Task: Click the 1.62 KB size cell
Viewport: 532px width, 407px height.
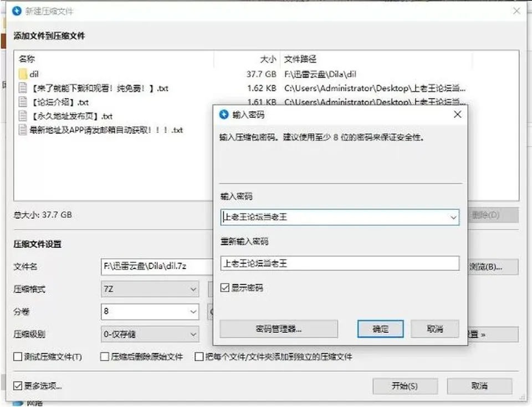Action: pos(262,88)
